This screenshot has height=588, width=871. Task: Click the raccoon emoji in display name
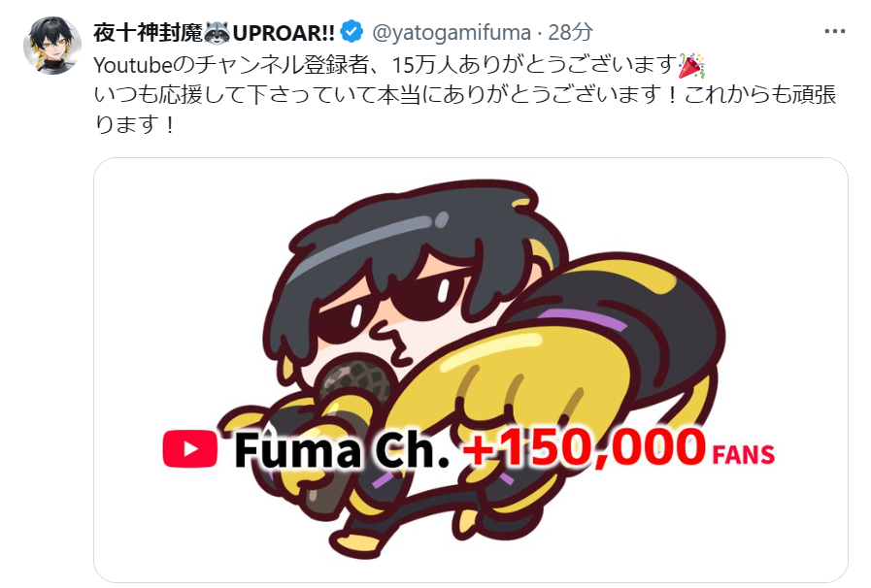coord(218,33)
